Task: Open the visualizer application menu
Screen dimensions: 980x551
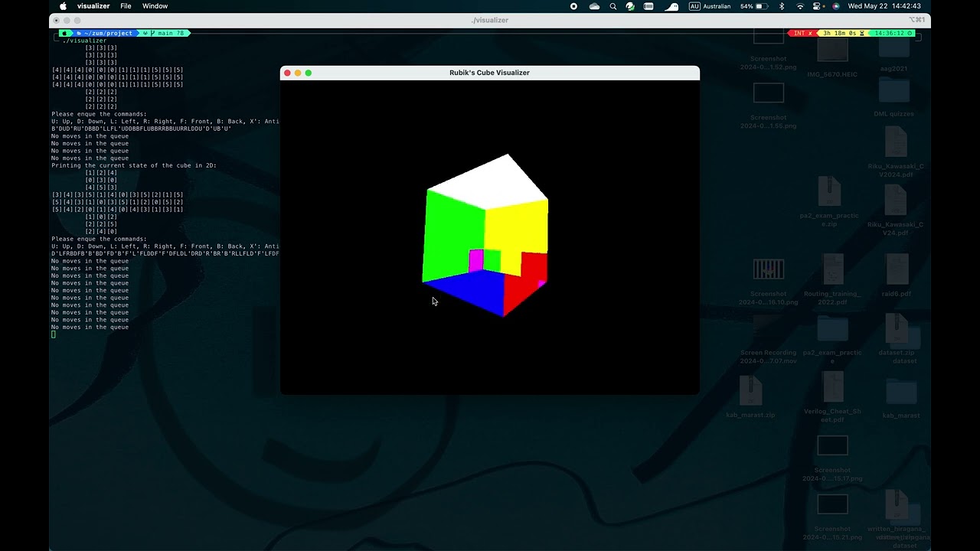Action: [93, 6]
